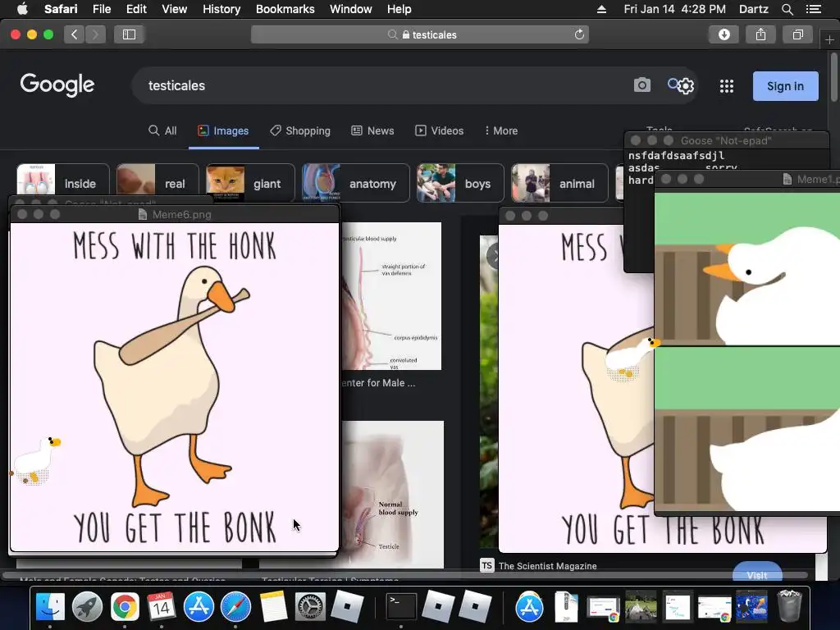This screenshot has width=840, height=630.
Task: Open Spotlight search in the menu bar
Action: click(787, 9)
